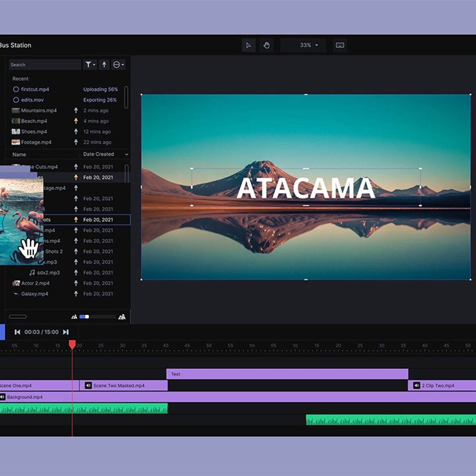Screen dimensions: 476x476
Task: Open the 33% zoom level dropdown
Action: click(309, 45)
